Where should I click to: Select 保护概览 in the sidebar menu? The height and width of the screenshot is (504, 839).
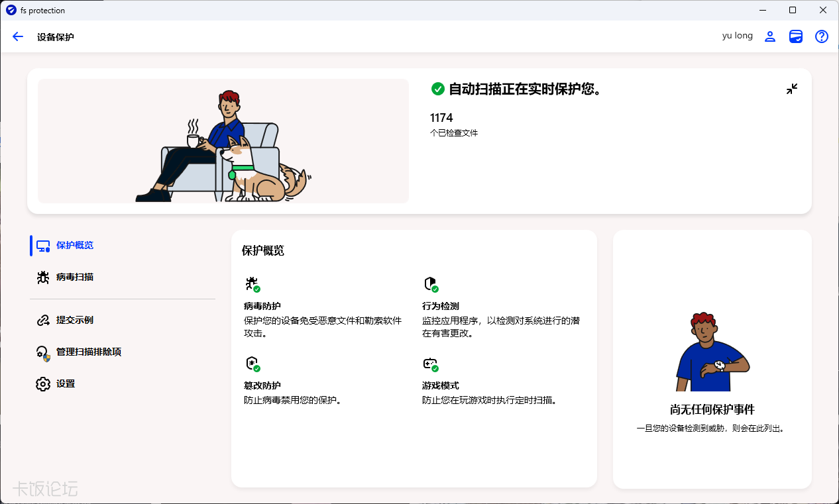click(123, 246)
